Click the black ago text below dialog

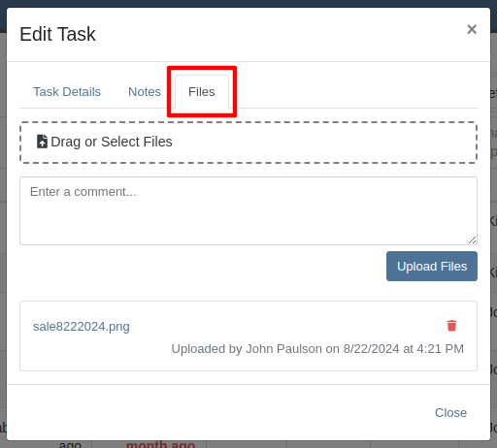tap(70, 445)
